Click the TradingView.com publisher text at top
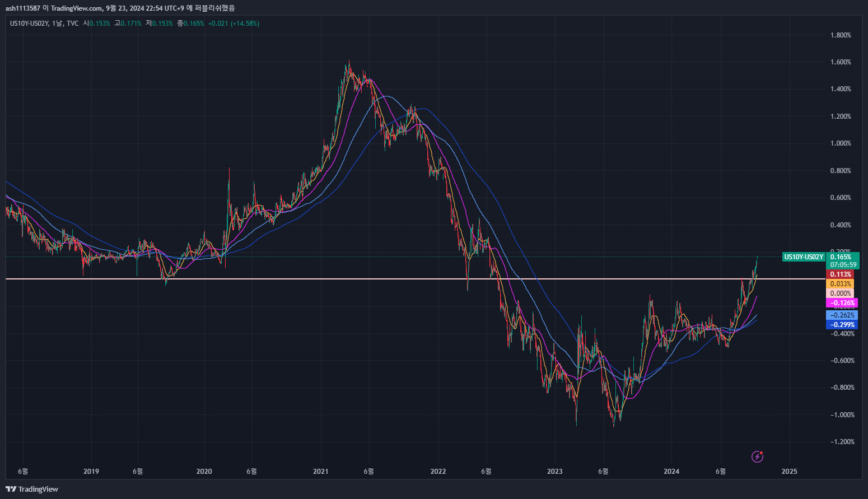 (76, 8)
